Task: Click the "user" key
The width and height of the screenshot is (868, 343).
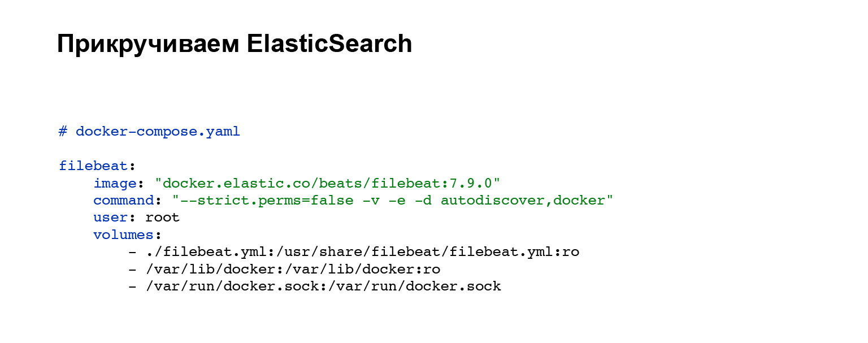Action: (110, 218)
